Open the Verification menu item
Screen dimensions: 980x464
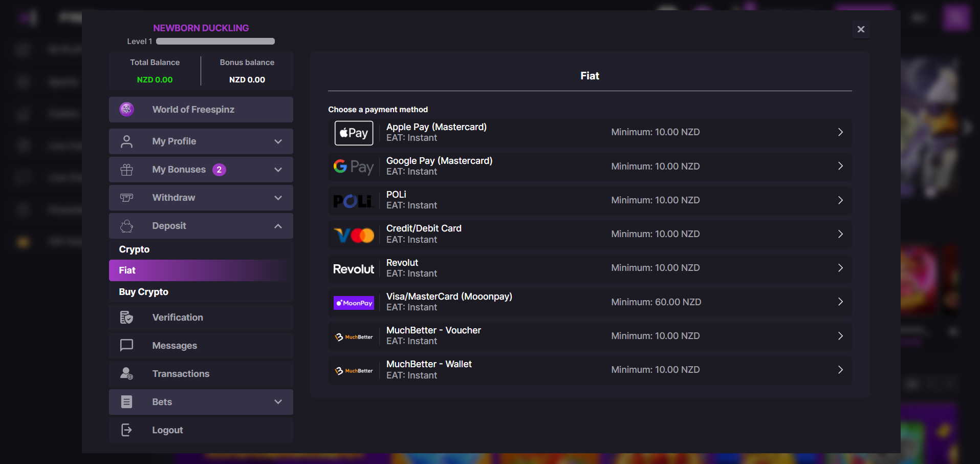coord(201,318)
